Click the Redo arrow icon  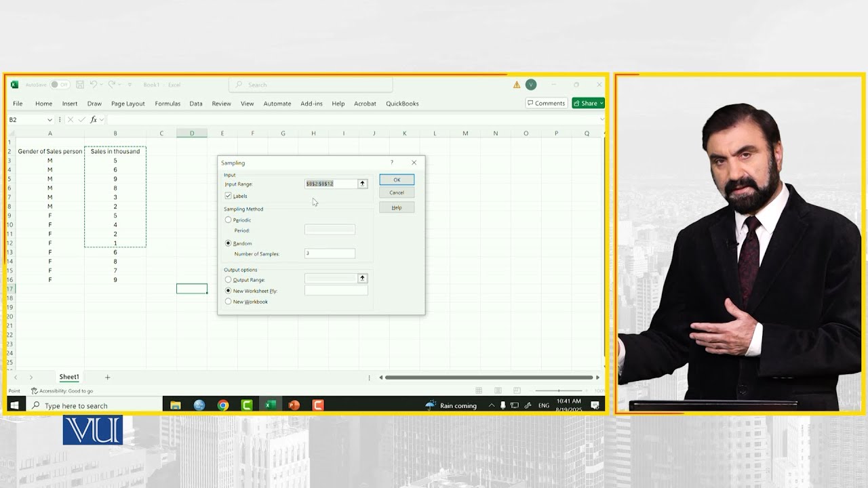coord(112,85)
